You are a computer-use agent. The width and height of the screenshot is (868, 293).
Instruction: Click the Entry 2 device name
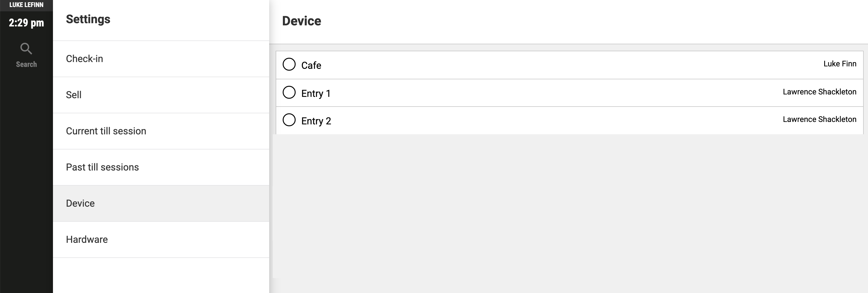coord(316,121)
